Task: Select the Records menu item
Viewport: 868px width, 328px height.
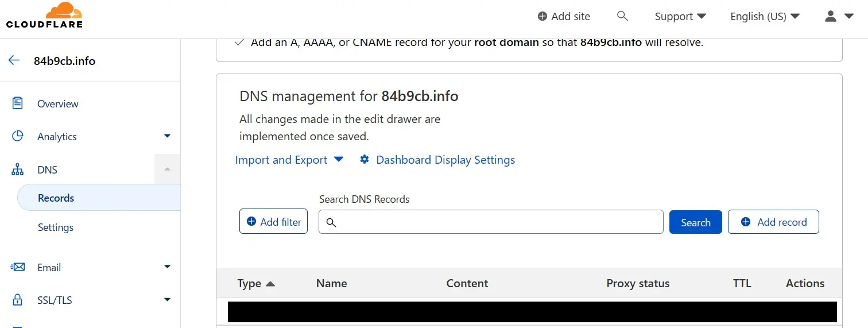Action: (56, 198)
